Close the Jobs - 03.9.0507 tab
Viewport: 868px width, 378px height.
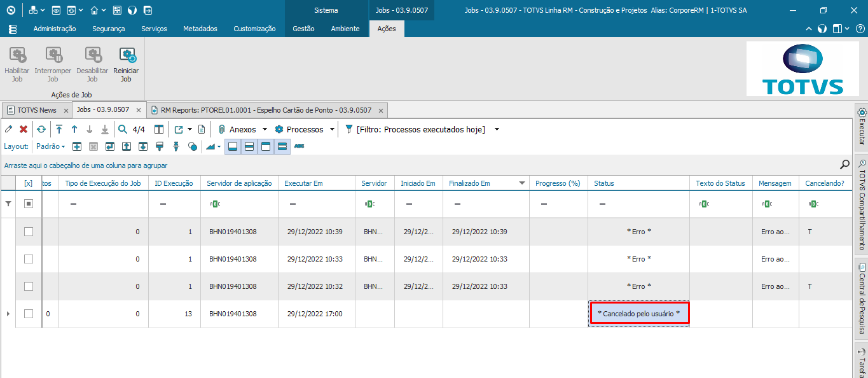[x=138, y=110]
